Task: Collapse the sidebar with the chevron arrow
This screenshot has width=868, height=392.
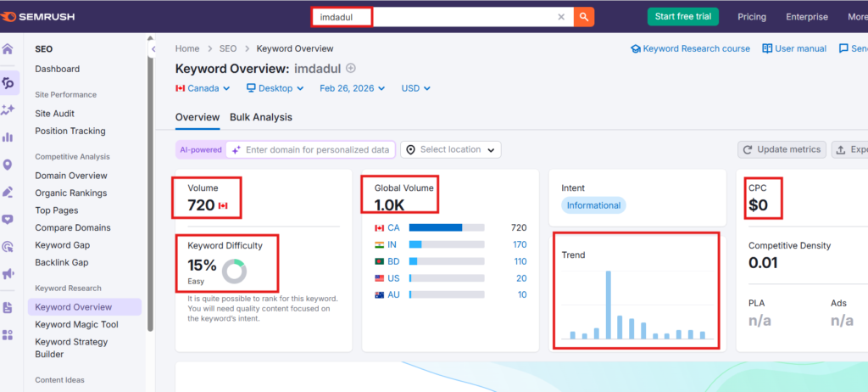Action: pos(153,49)
